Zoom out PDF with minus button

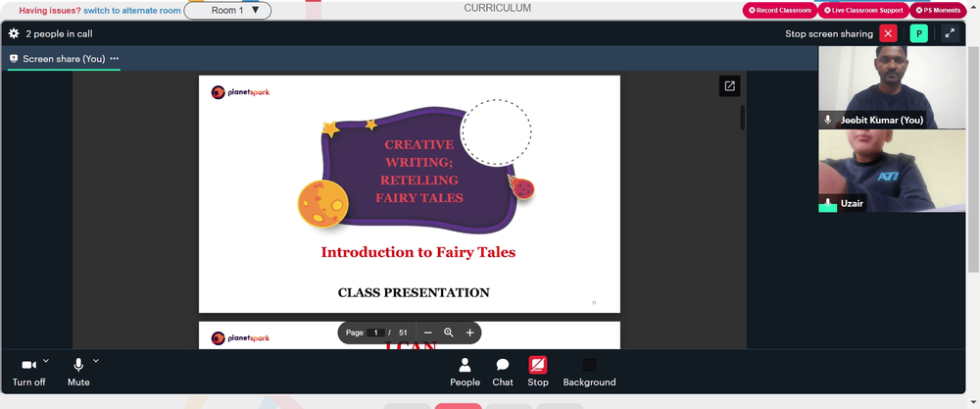pyautogui.click(x=427, y=332)
